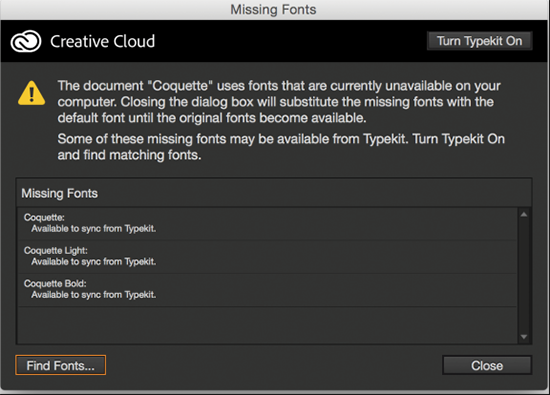Click the Creative Cloud logo icon
Screen dimensions: 550x395
(x=26, y=41)
